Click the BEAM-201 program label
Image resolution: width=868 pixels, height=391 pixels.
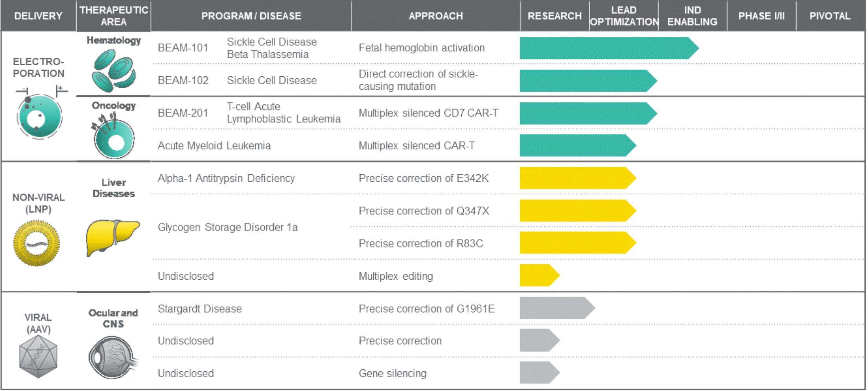[x=183, y=113]
